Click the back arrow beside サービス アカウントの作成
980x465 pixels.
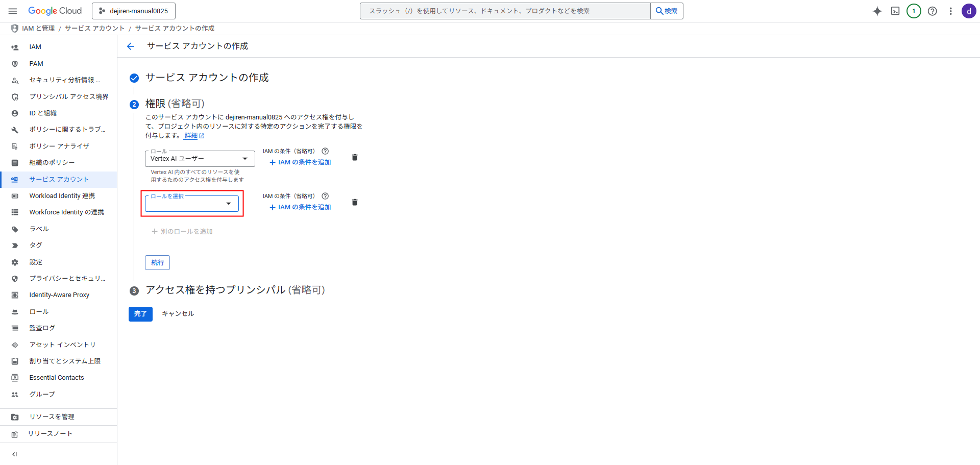[131, 46]
